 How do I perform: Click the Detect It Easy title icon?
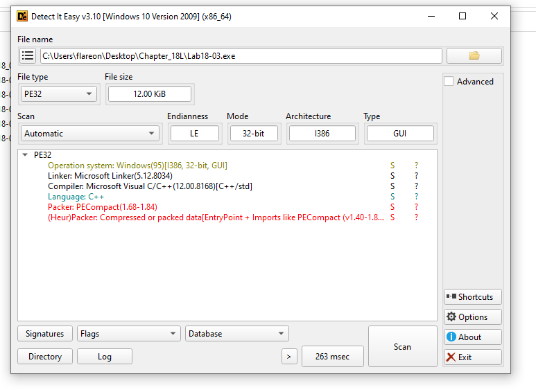click(x=22, y=17)
